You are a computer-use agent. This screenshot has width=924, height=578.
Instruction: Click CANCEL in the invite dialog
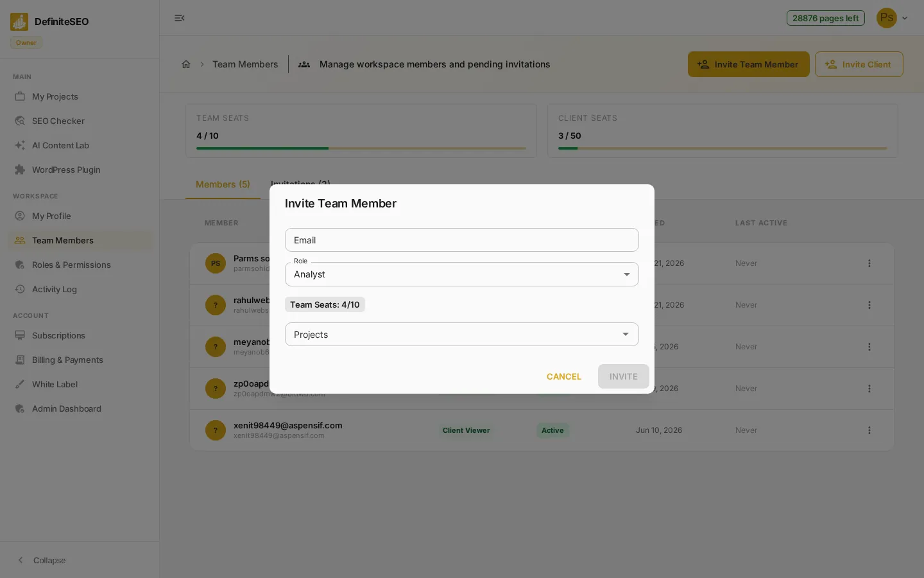564,376
